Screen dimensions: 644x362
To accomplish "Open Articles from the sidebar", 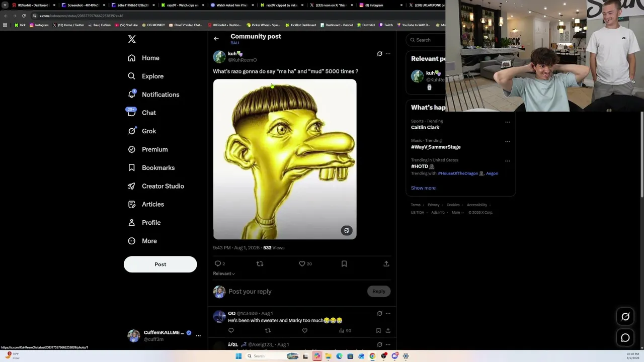I will (x=146, y=204).
